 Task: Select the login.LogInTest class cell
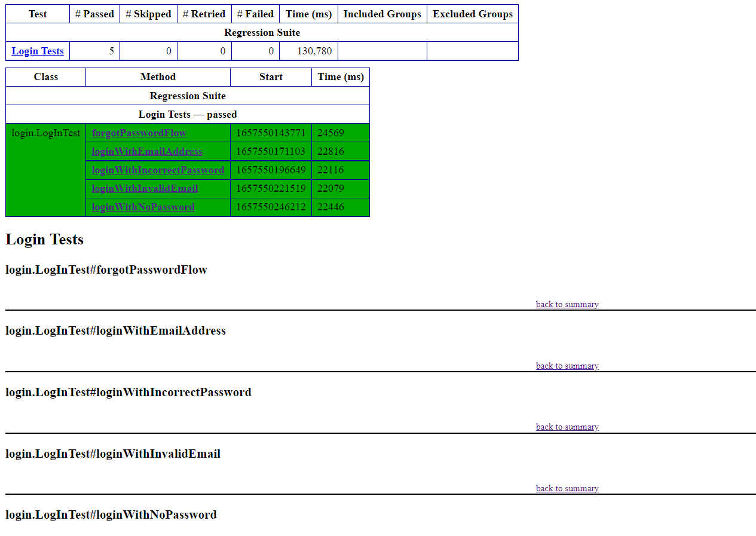46,170
